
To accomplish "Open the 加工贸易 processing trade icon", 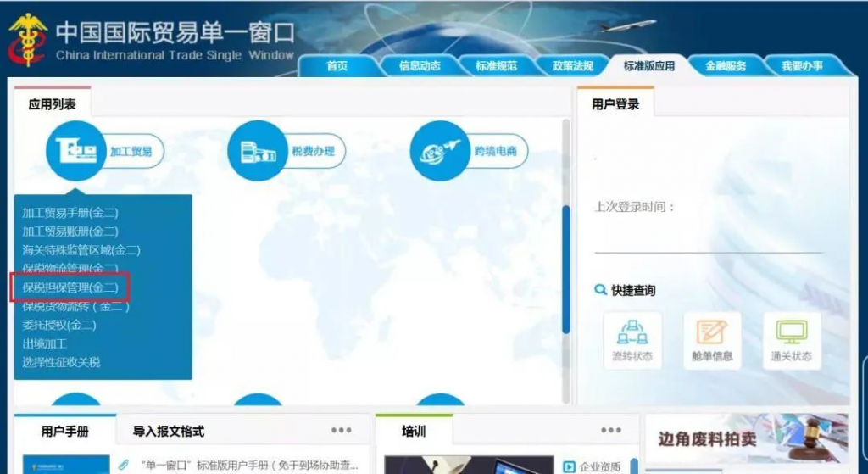I will pos(75,151).
